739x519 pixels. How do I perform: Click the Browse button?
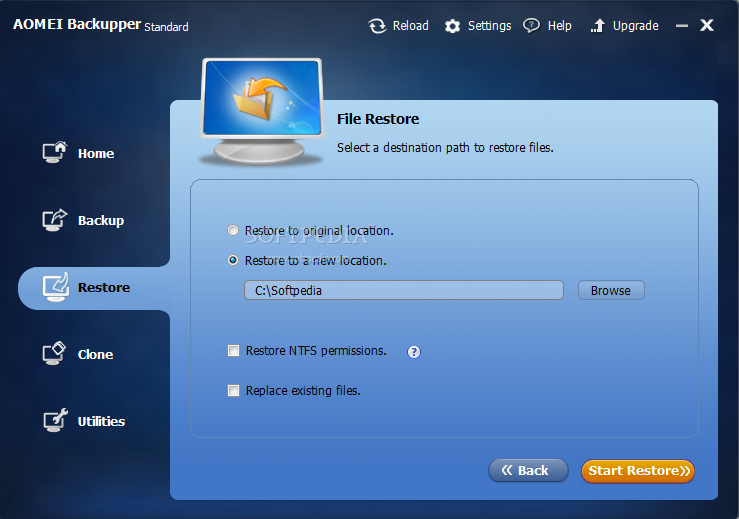(x=611, y=290)
